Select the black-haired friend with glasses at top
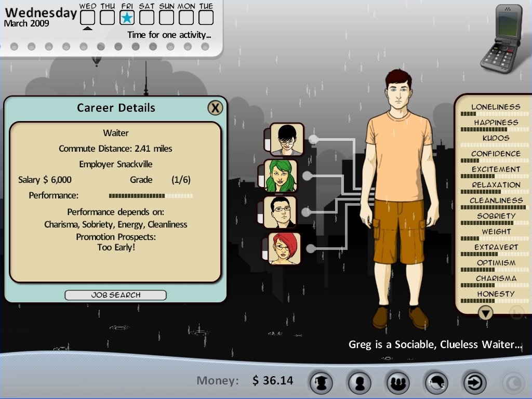This screenshot has width=532, height=399. (x=287, y=139)
